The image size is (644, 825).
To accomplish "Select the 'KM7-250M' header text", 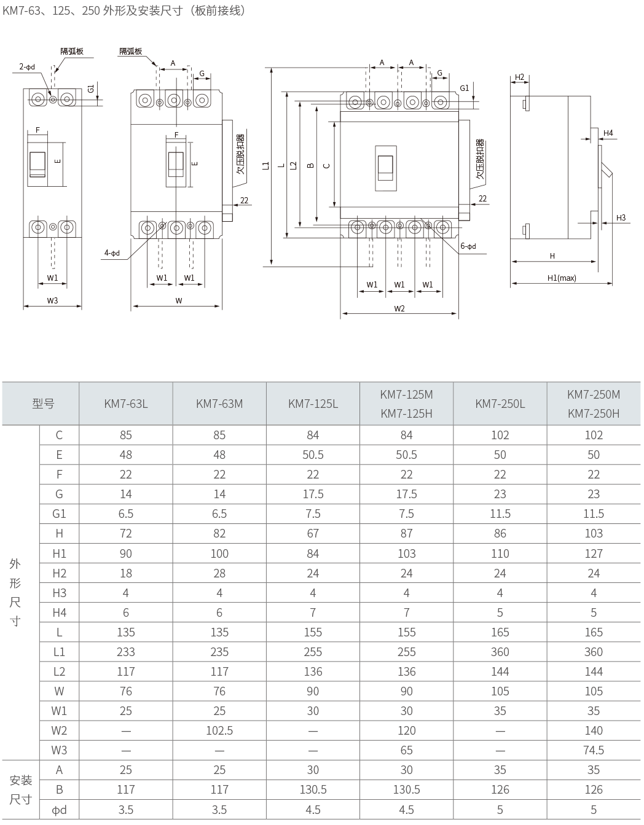I will (x=594, y=394).
